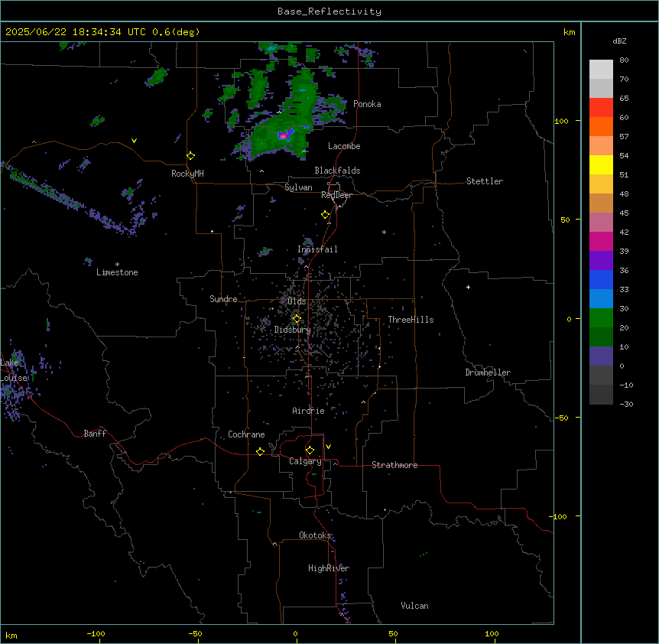Click the Blackfalds city label
This screenshot has width=659, height=644.
pyautogui.click(x=337, y=171)
